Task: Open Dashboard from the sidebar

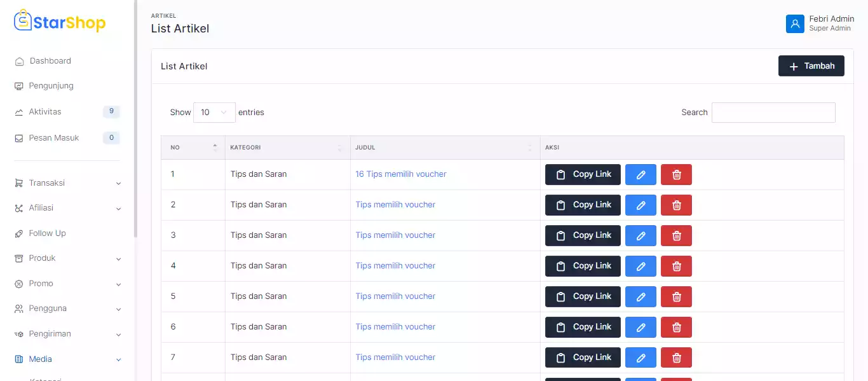Action: (x=50, y=61)
